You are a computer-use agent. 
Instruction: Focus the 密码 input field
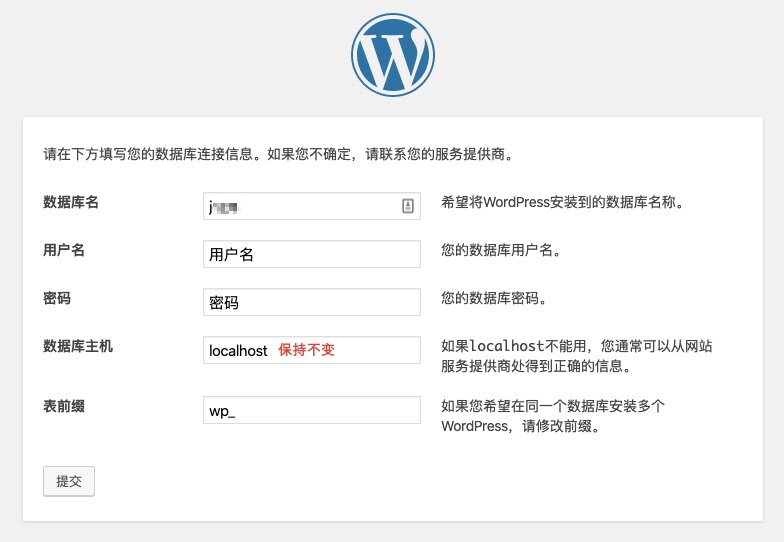pos(312,302)
